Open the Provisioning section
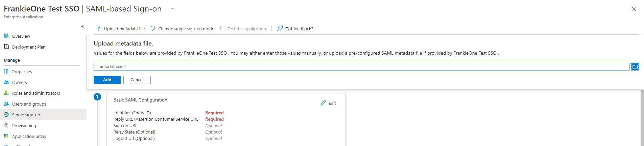Screen dimensions: 644x146 point(24,125)
